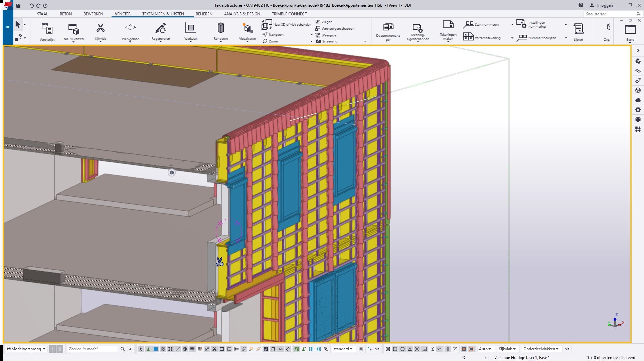Open the Onderdeelvlakken dropdown
This screenshot has width=644, height=361.
point(541,349)
